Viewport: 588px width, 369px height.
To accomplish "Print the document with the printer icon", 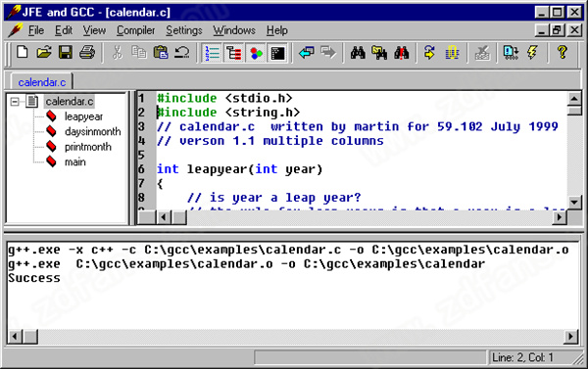I will click(87, 53).
